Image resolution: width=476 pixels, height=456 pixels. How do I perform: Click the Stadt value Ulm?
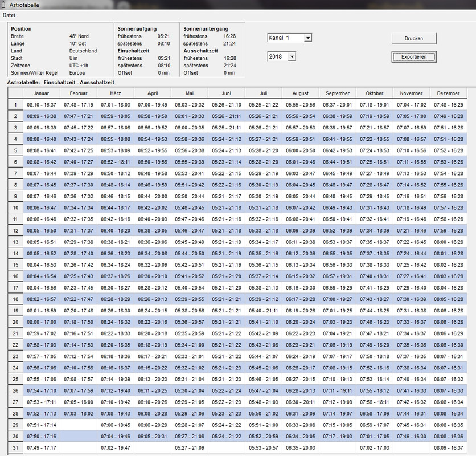[73, 58]
